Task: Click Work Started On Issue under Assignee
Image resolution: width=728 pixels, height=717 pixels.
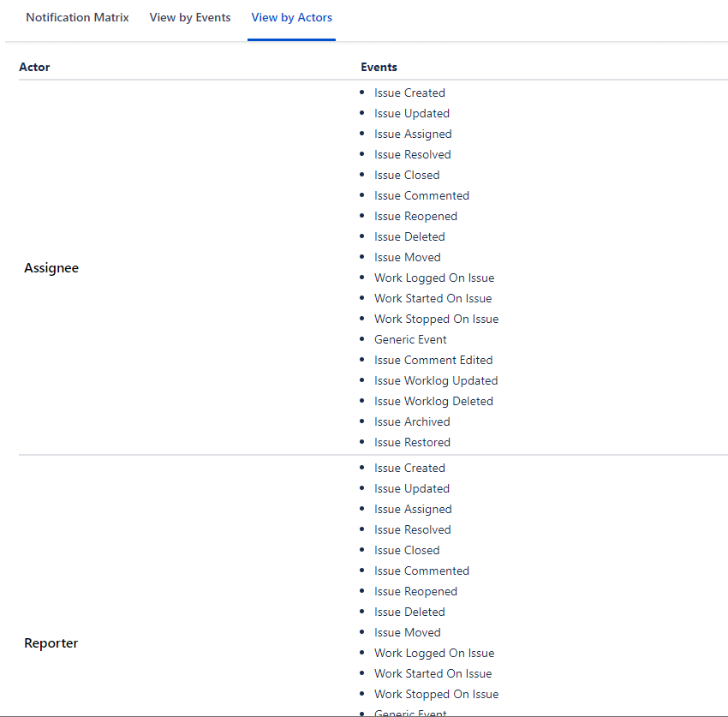Action: (x=433, y=299)
